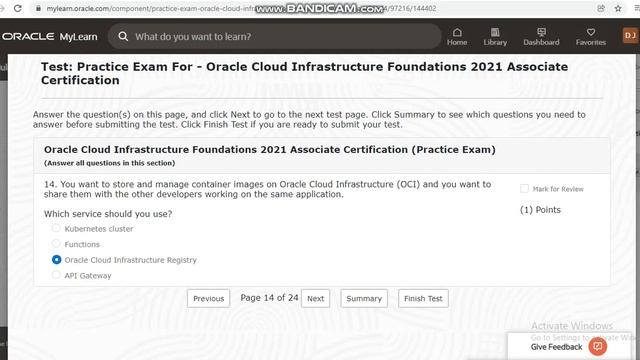Go to Home in the top navigation

point(457,36)
